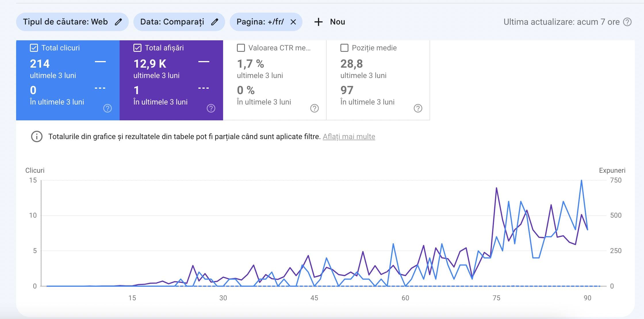Screen dimensions: 644x319
Task: Click help icon in Total afișări card
Action: pos(211,108)
